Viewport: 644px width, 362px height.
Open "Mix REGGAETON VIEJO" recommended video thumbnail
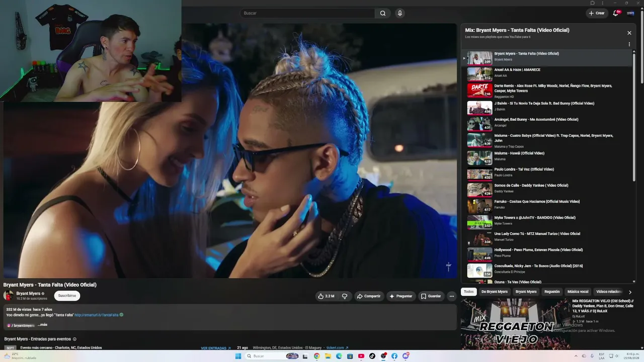[515, 324]
